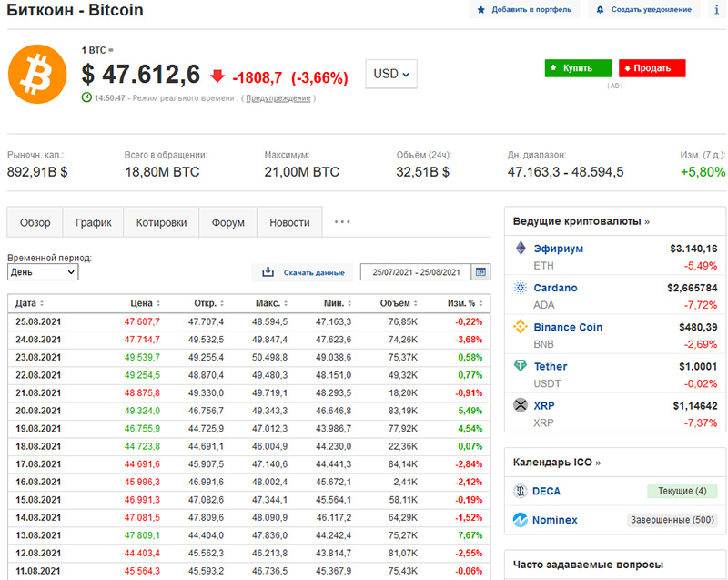The image size is (728, 580).
Task: Click the red Продать button
Action: (652, 68)
